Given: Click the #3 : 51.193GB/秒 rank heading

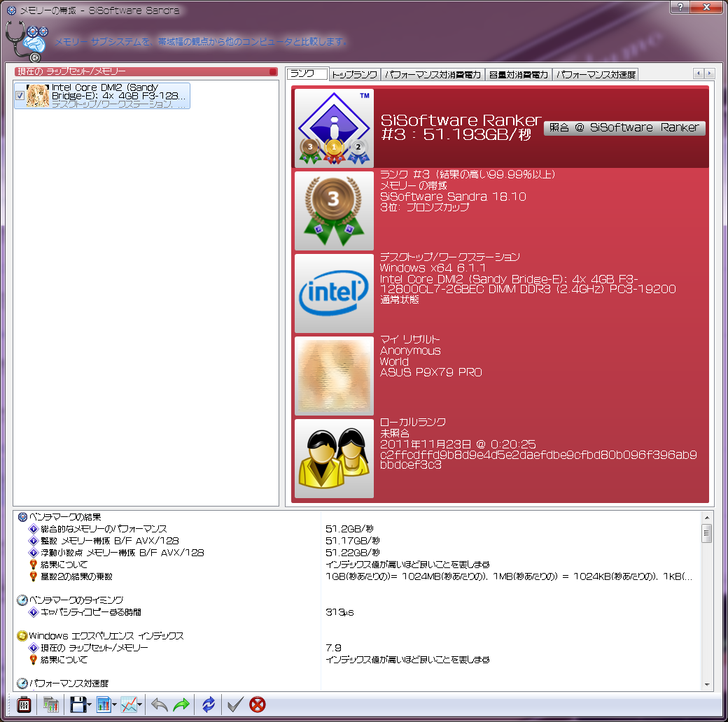Looking at the screenshot, I should pyautogui.click(x=456, y=134).
